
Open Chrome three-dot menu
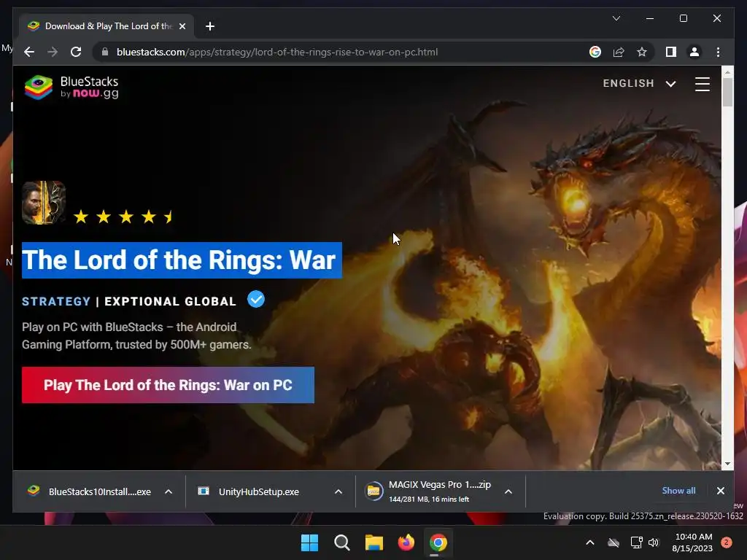[718, 52]
